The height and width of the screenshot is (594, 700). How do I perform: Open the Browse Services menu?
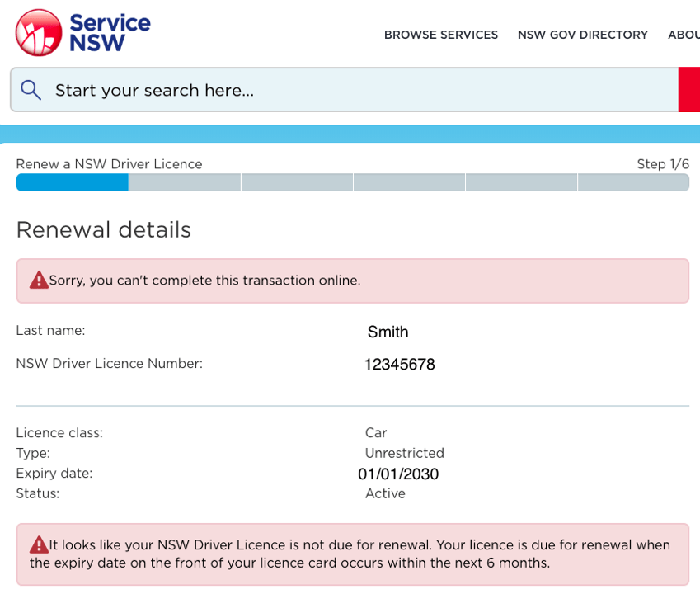(x=441, y=35)
